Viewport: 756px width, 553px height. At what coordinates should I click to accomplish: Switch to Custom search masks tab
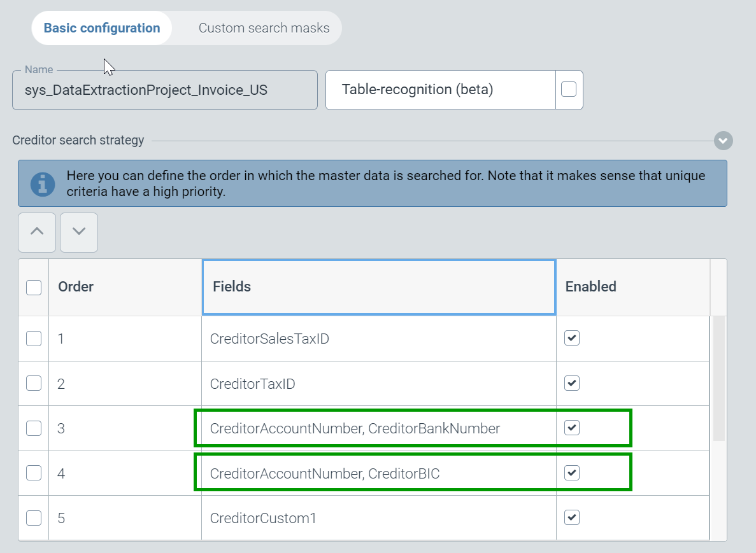[x=264, y=28]
